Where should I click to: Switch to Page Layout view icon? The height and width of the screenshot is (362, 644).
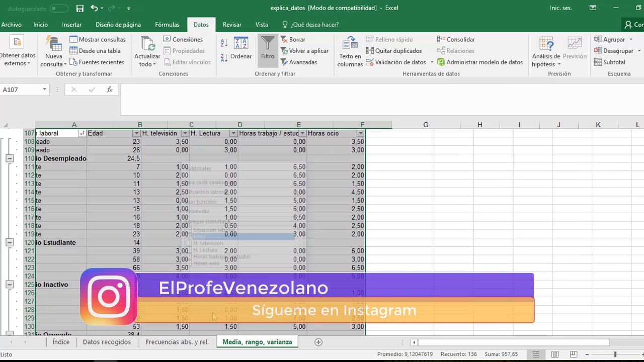(x=555, y=354)
